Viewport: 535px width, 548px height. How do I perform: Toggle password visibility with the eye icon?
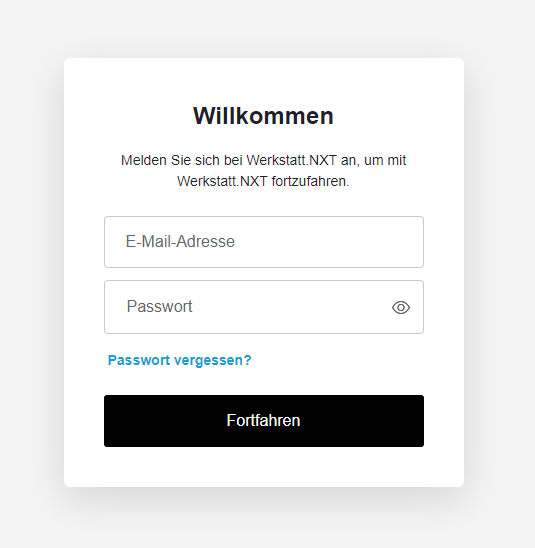tap(400, 308)
